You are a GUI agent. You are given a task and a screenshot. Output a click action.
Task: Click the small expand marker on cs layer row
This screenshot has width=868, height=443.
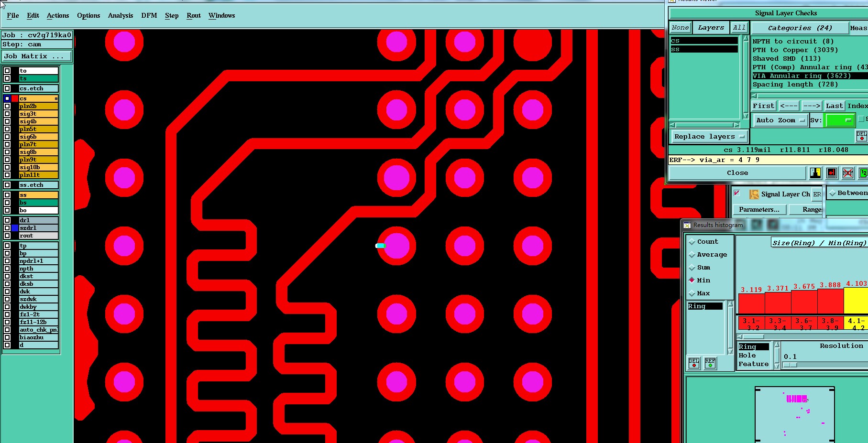point(56,98)
